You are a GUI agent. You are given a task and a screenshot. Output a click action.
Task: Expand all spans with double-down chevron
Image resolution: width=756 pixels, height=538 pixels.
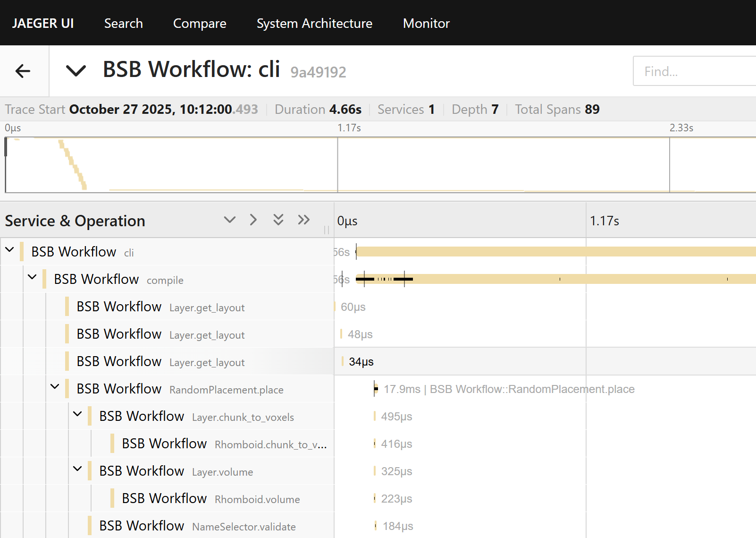point(278,220)
